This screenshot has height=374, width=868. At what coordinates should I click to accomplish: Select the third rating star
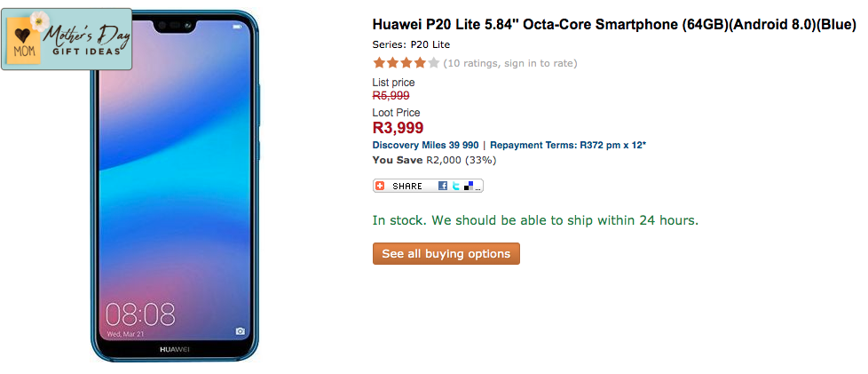406,63
